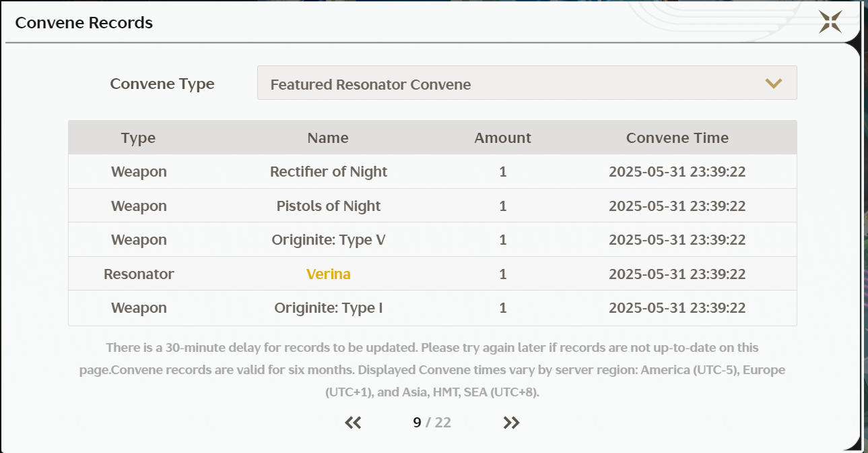Go to next records page
Screen dimensions: 868x453
tap(511, 423)
